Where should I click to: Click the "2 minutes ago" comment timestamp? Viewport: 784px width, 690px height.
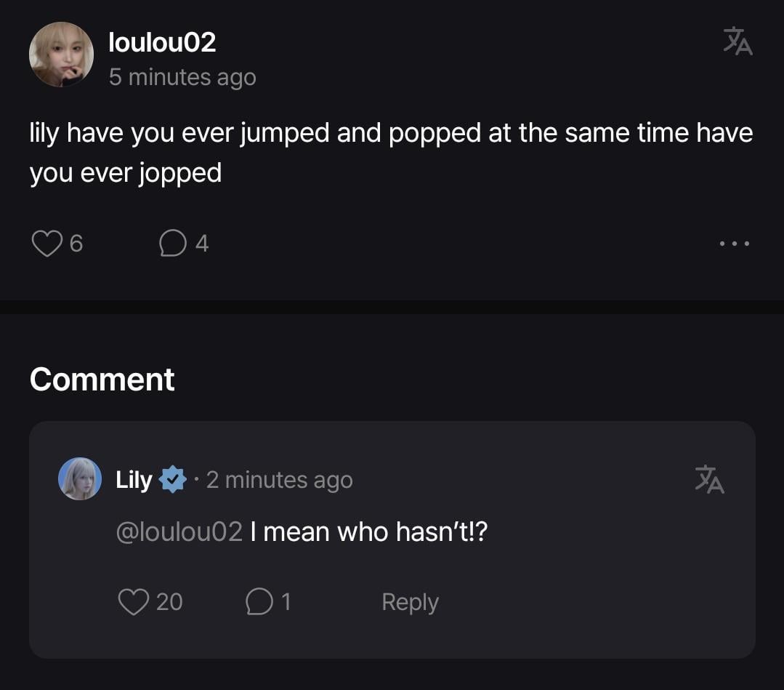tap(279, 480)
